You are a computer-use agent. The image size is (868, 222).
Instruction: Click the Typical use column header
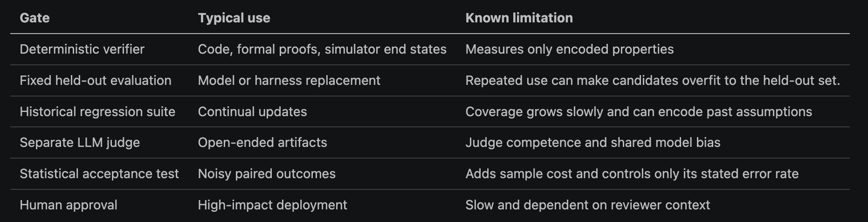[234, 18]
